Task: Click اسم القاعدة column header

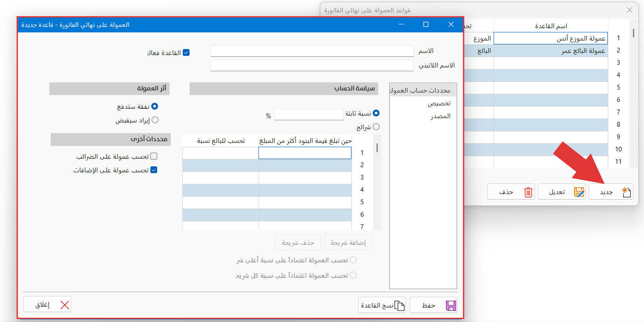Action: (551, 26)
